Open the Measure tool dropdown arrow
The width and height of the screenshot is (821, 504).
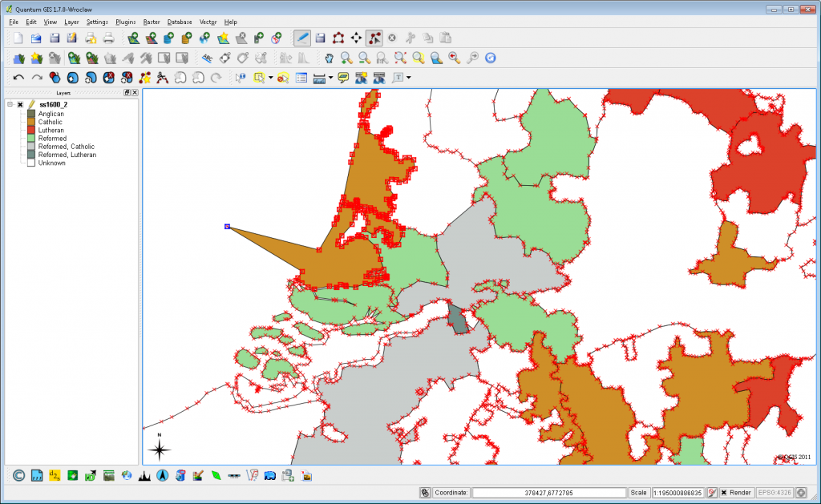click(x=331, y=78)
